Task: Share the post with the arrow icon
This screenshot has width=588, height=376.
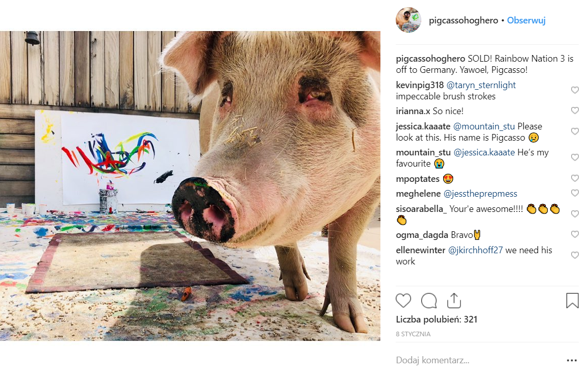Action: tap(454, 301)
